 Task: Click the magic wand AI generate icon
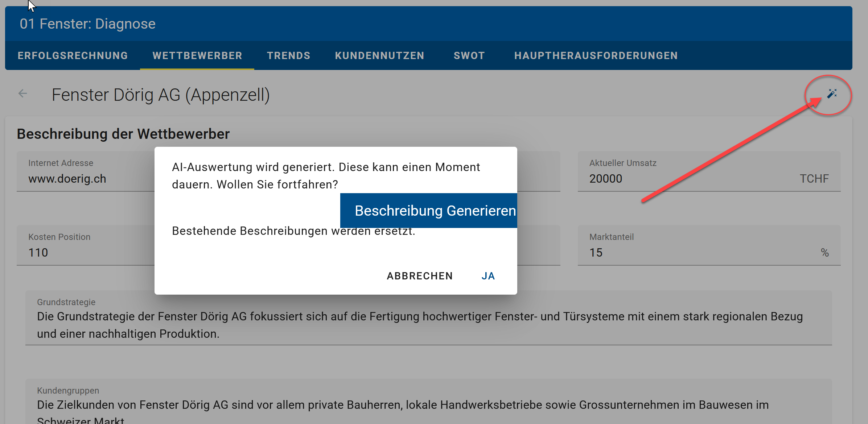[x=832, y=93]
